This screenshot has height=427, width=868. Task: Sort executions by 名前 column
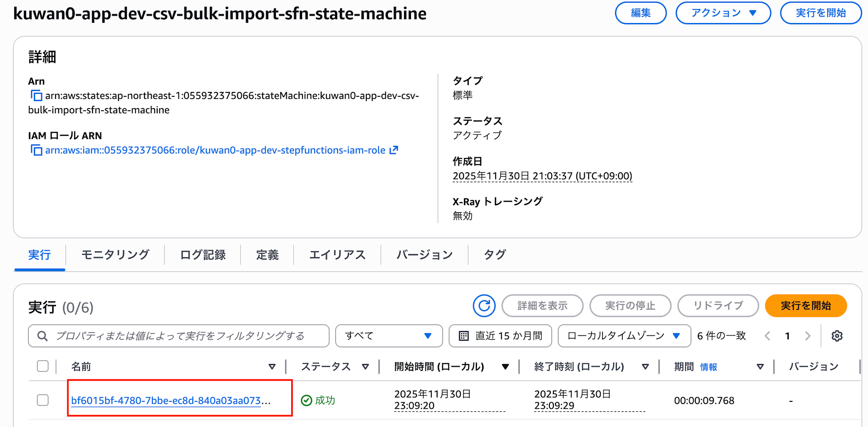[x=272, y=366]
